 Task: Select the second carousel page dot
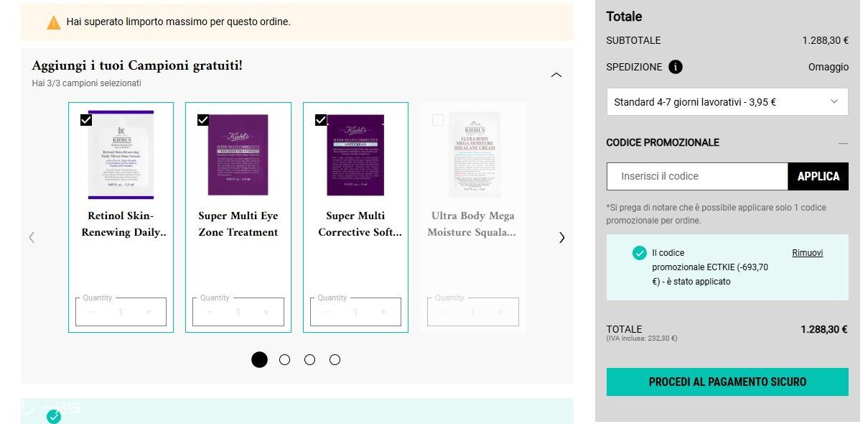(285, 360)
